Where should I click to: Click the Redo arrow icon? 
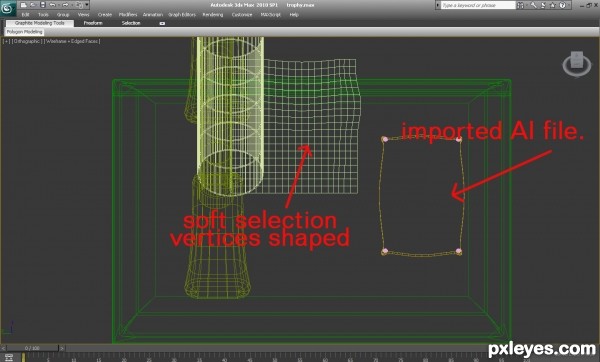(65, 5)
